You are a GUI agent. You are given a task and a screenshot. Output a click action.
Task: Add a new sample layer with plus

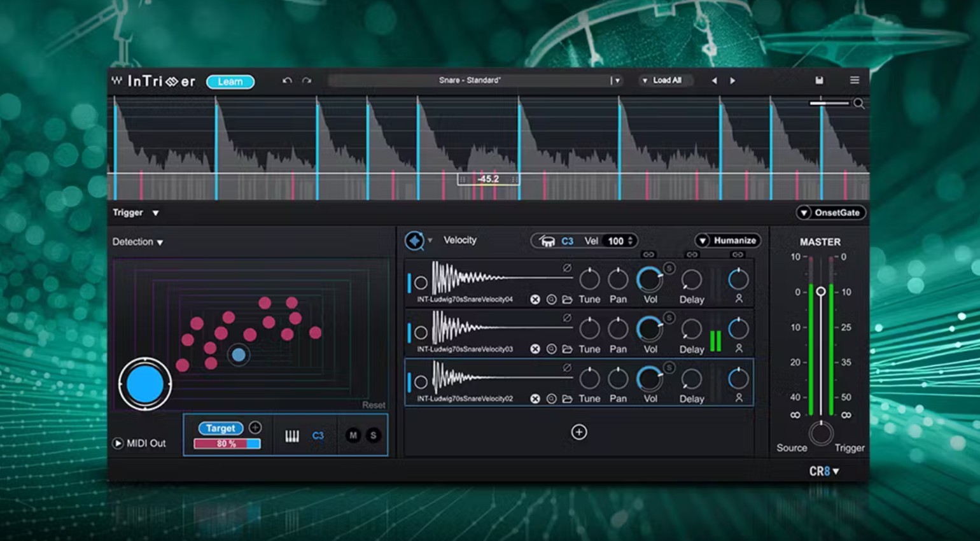pos(579,432)
